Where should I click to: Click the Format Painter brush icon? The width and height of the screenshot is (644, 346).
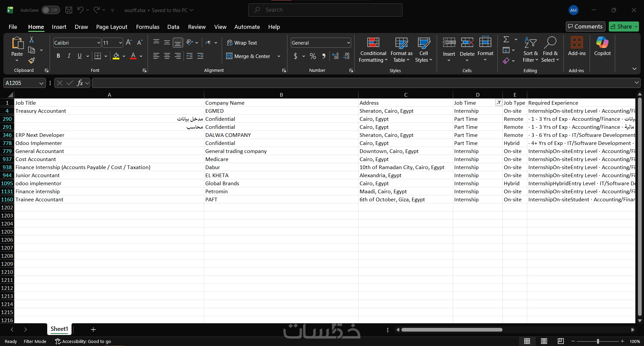(x=32, y=60)
